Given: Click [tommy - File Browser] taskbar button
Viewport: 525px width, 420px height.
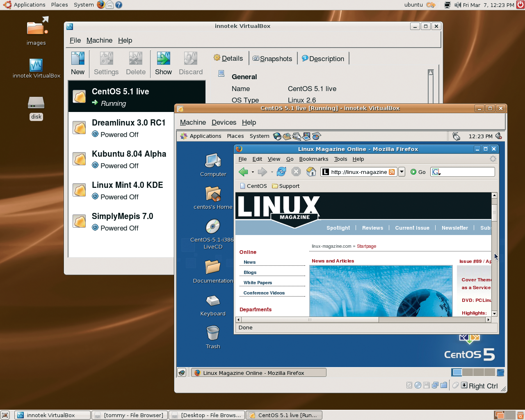Looking at the screenshot, I should (x=130, y=415).
